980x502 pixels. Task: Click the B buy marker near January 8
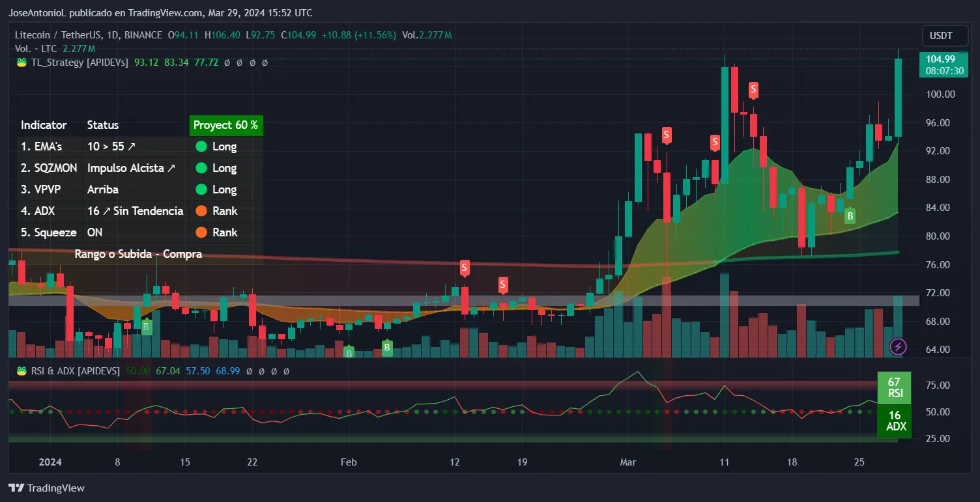click(x=147, y=327)
